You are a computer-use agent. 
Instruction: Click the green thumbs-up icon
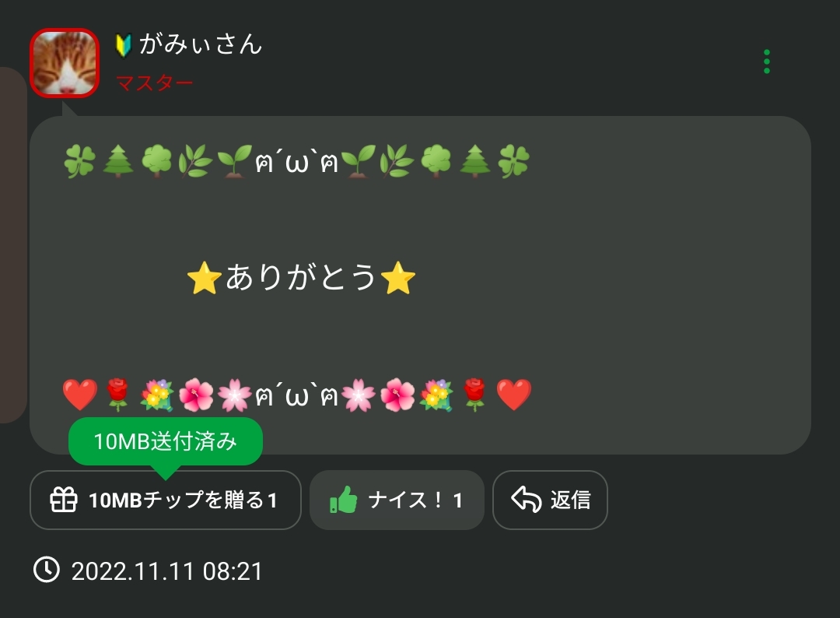point(344,500)
